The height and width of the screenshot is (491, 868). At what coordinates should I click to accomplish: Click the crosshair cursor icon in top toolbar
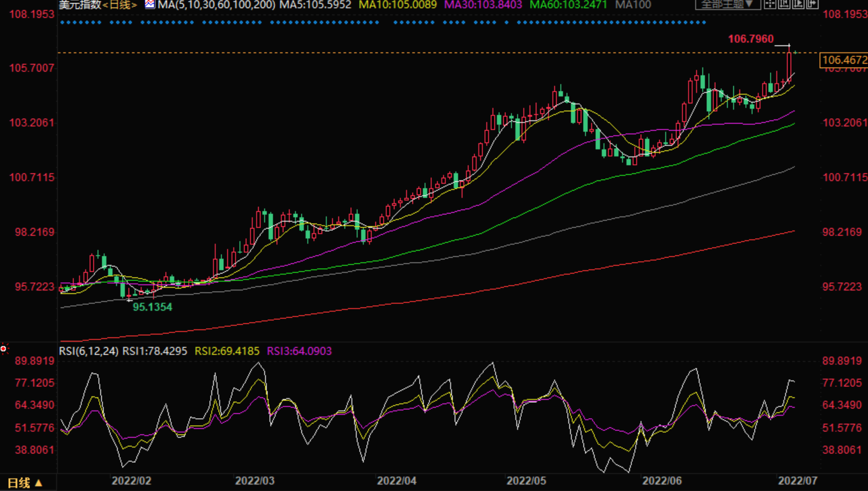click(770, 4)
